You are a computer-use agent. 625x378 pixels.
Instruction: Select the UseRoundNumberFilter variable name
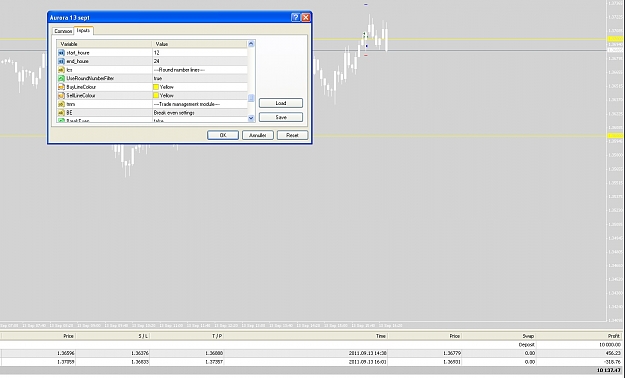click(90, 79)
